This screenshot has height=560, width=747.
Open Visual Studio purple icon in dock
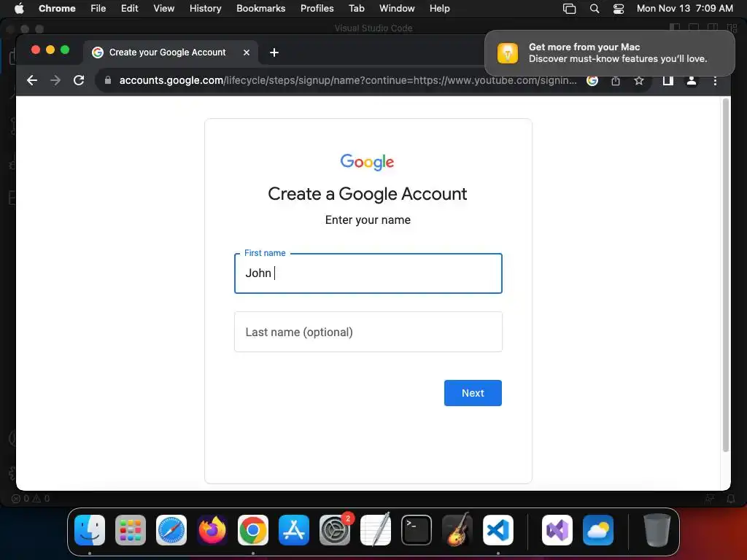coord(557,530)
